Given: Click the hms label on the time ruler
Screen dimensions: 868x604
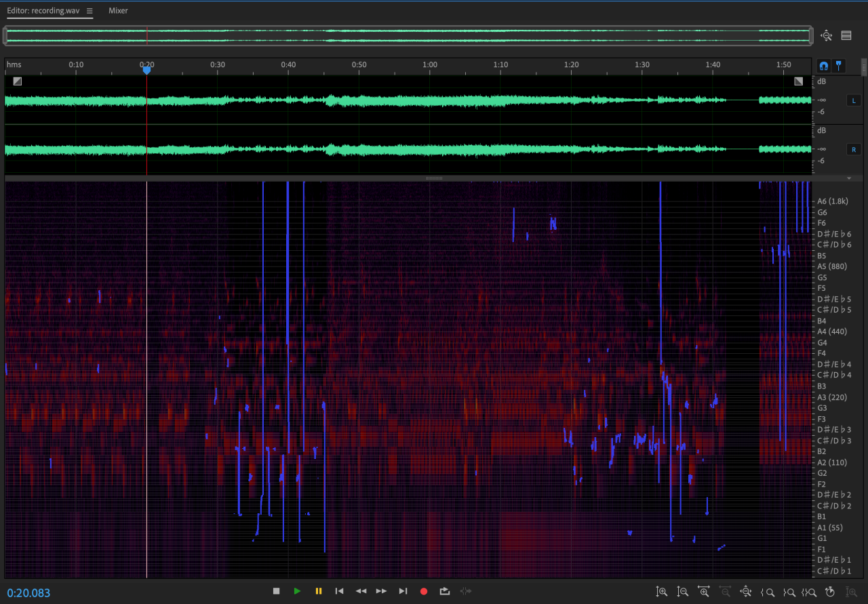Looking at the screenshot, I should click(x=14, y=64).
